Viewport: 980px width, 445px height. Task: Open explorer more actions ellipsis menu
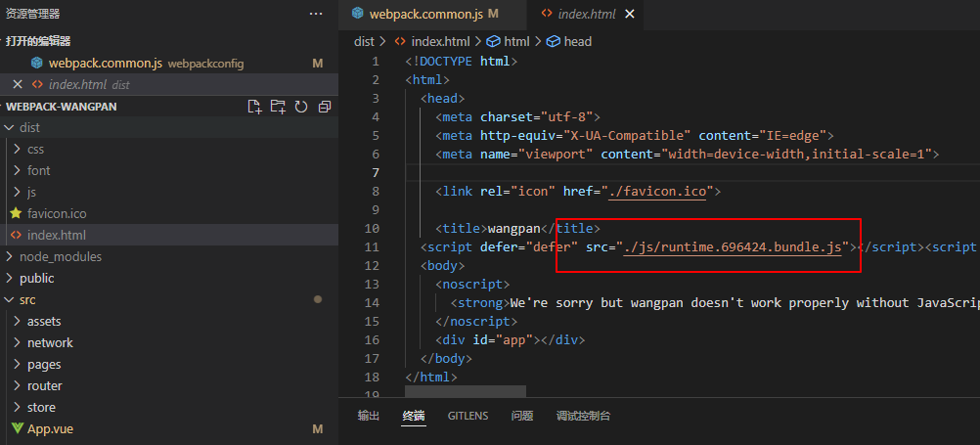tap(316, 14)
